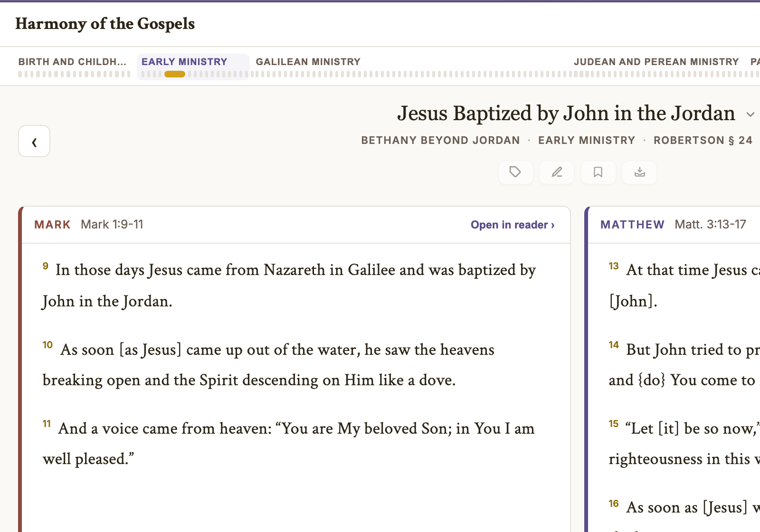Open the pencil note editor icon

557,172
